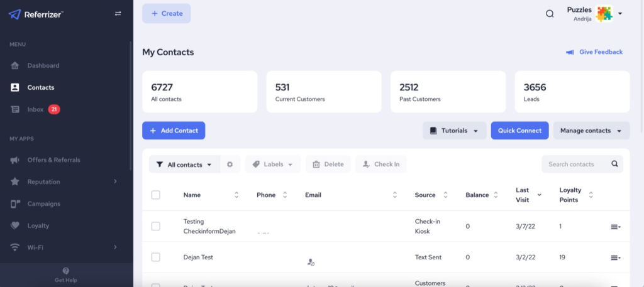644x287 pixels.
Task: Tick the select-all contacts checkbox
Action: click(x=156, y=195)
